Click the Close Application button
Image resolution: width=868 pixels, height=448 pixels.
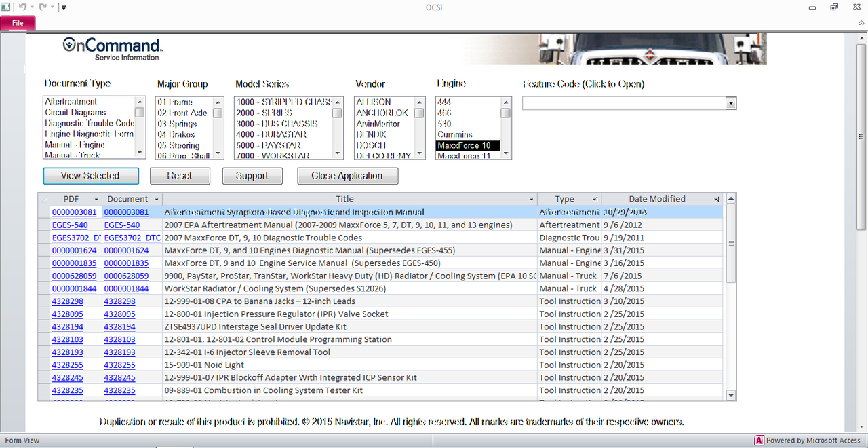click(348, 176)
